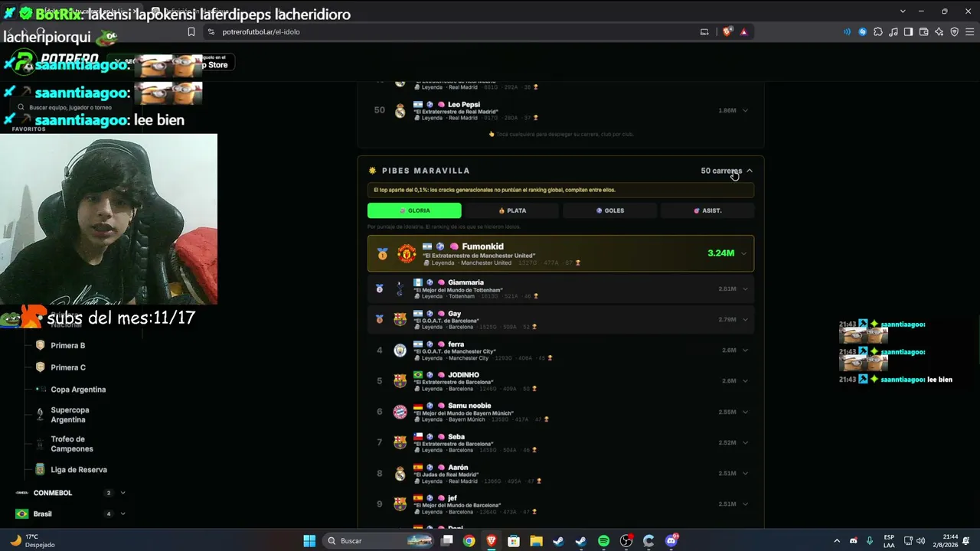Open Primera C in sidebar

tap(68, 367)
